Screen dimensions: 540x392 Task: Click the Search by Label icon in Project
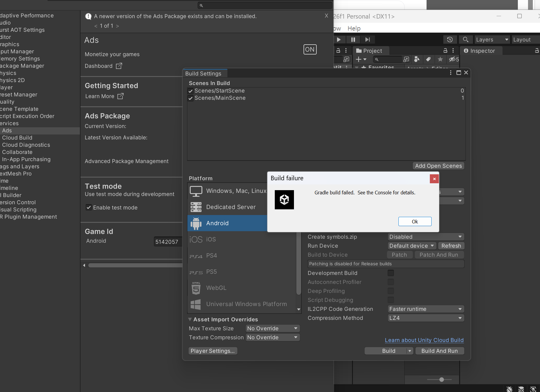[x=428, y=59]
